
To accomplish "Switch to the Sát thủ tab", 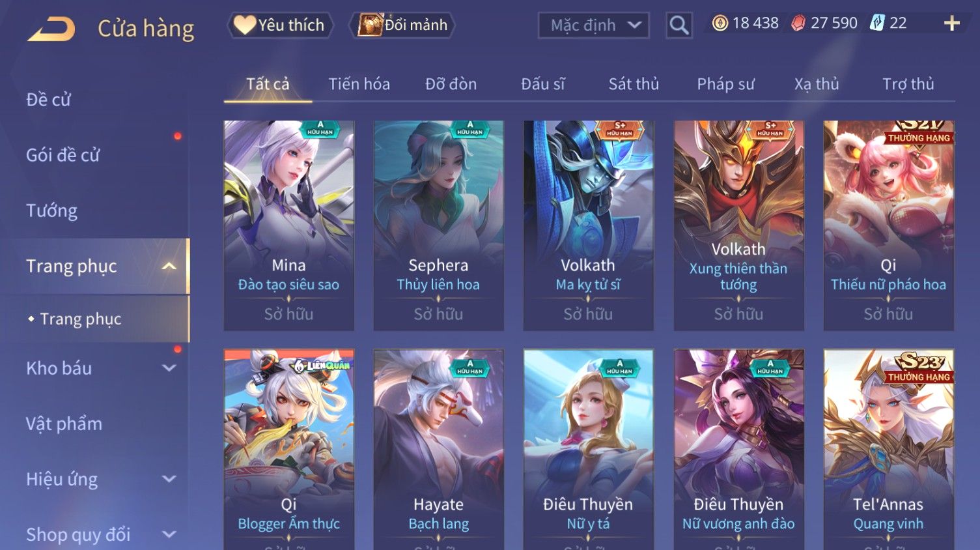I will [634, 84].
